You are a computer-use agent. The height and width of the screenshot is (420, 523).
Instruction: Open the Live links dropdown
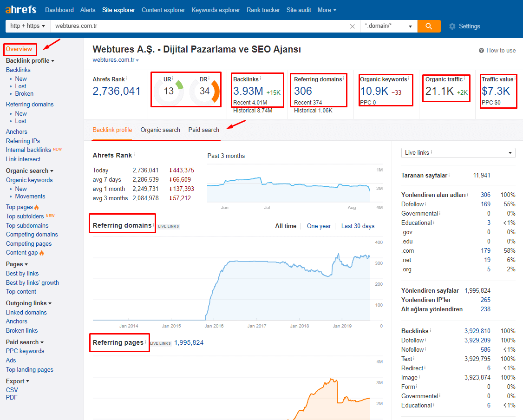click(x=458, y=153)
